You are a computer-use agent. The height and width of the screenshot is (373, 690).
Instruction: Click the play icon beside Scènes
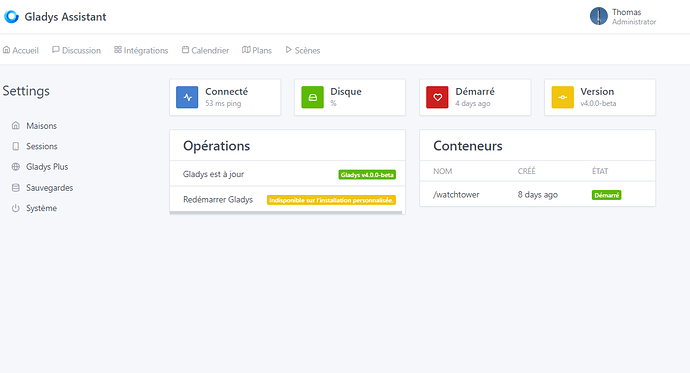(x=289, y=50)
